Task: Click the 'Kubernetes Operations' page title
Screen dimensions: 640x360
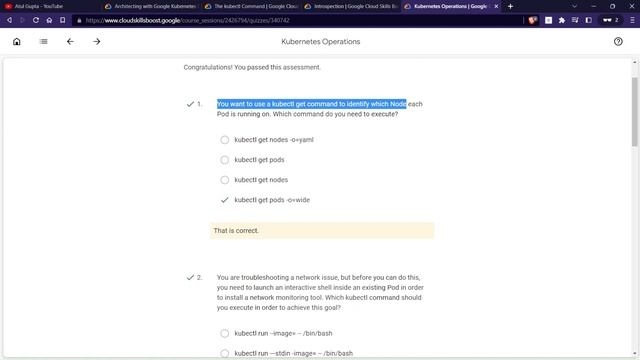Action: (320, 42)
